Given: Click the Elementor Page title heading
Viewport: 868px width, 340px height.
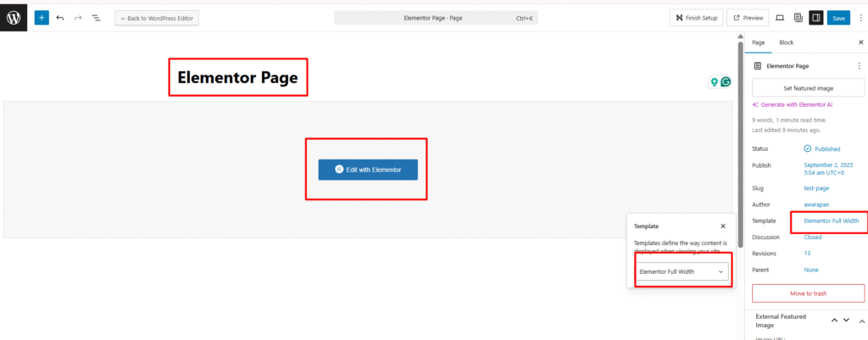Looking at the screenshot, I should [x=237, y=78].
